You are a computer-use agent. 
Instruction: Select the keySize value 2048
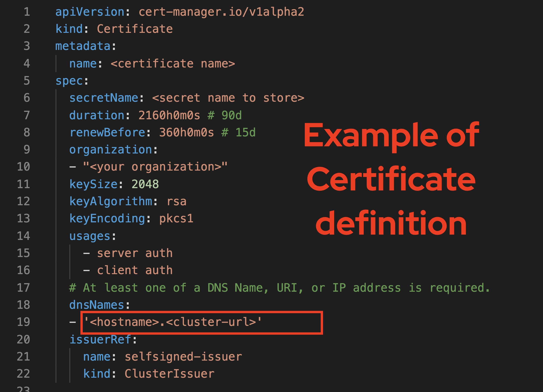146,184
